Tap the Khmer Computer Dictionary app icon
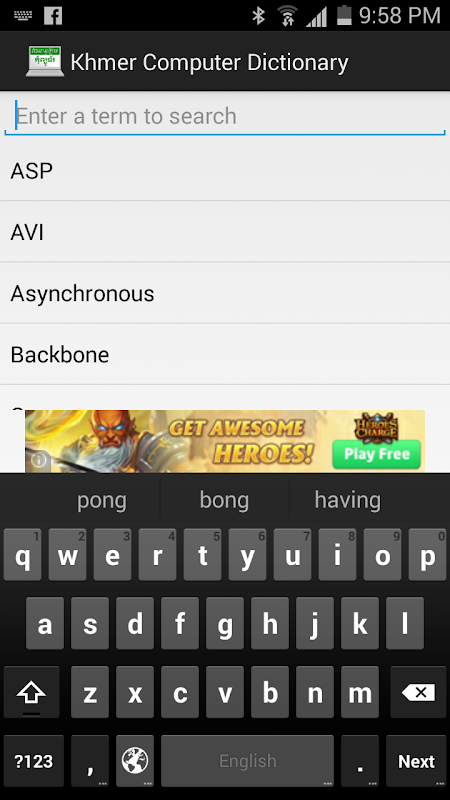Screen dimensions: 450x800 (45, 61)
